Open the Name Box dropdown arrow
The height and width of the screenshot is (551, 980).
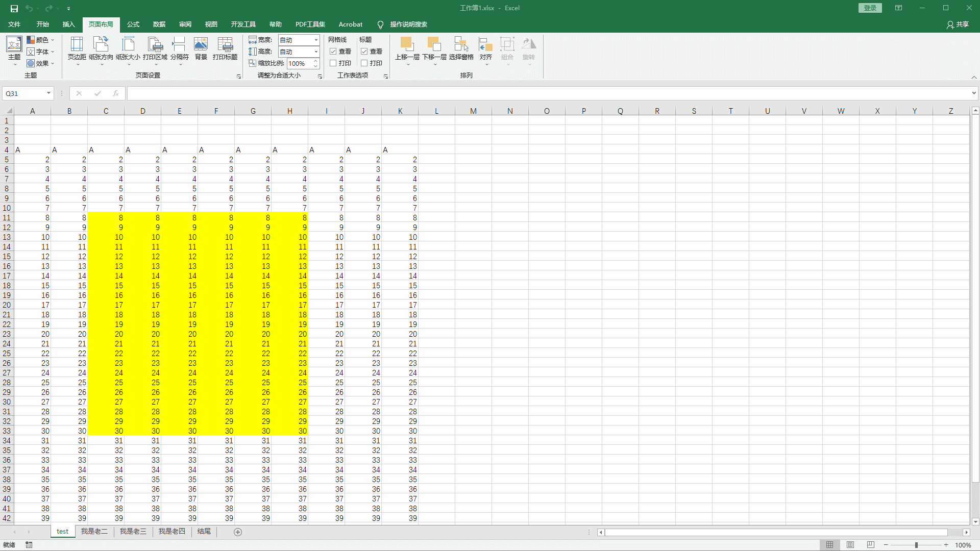[x=48, y=93]
